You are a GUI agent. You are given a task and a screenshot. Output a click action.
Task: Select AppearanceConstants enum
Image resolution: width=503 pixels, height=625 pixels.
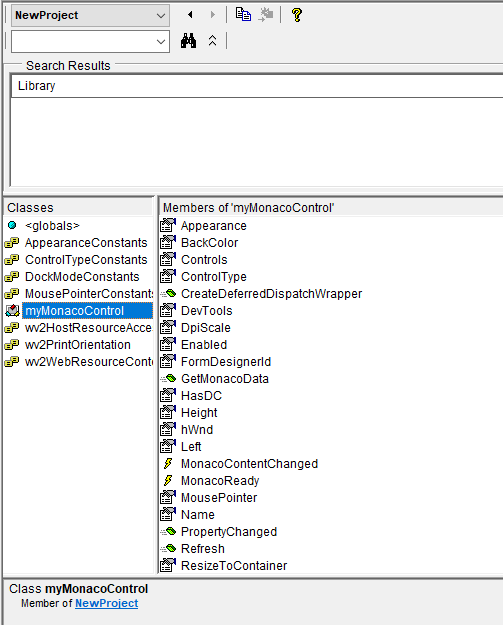click(86, 243)
